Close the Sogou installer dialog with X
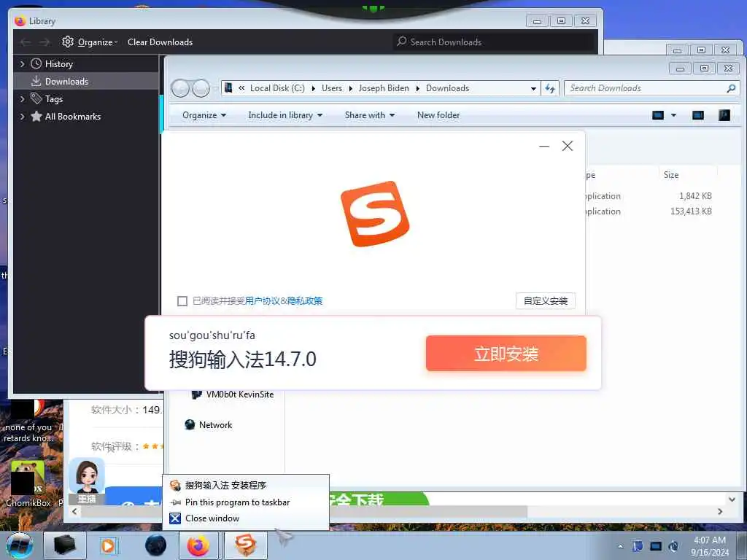747x560 pixels. [x=568, y=146]
